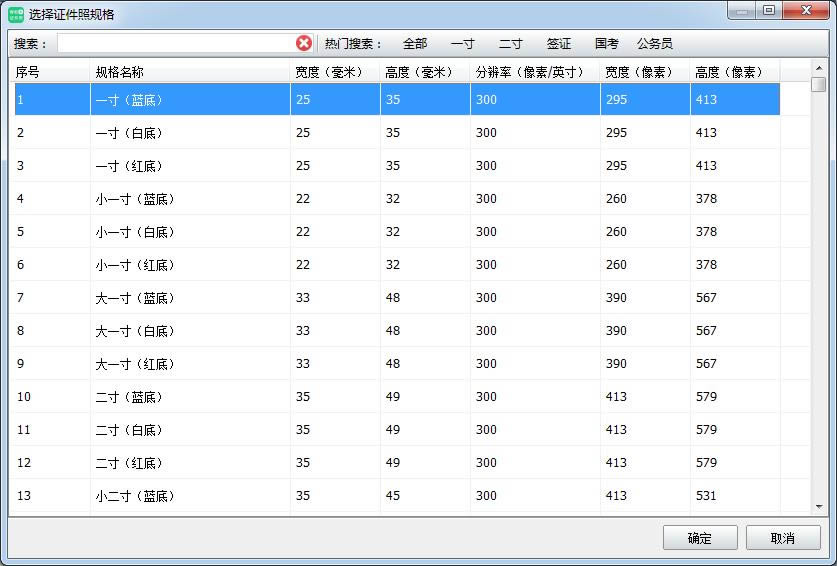This screenshot has height=566, width=837.
Task: Select row 二寸（红底）
Action: click(x=397, y=463)
